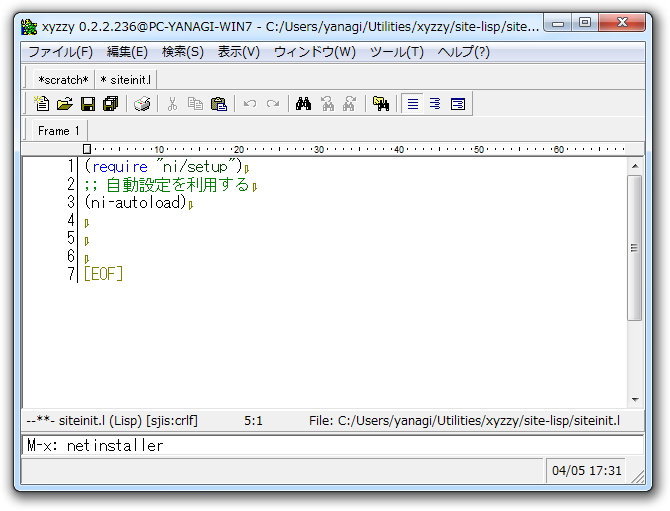
Task: Click the Find next binoculars icon
Action: 350,104
